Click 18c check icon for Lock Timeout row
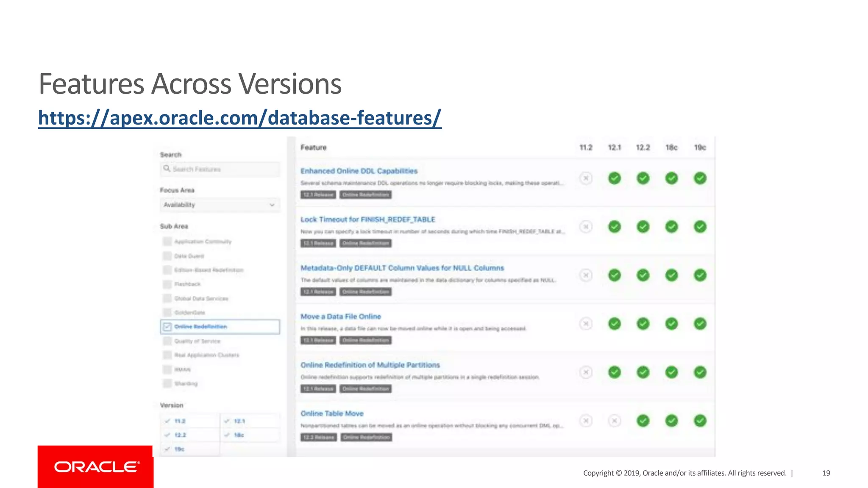The width and height of the screenshot is (868, 488). 671,227
